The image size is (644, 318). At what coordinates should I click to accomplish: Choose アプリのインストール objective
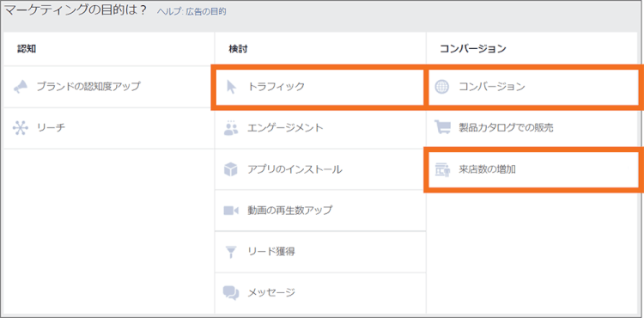click(295, 169)
